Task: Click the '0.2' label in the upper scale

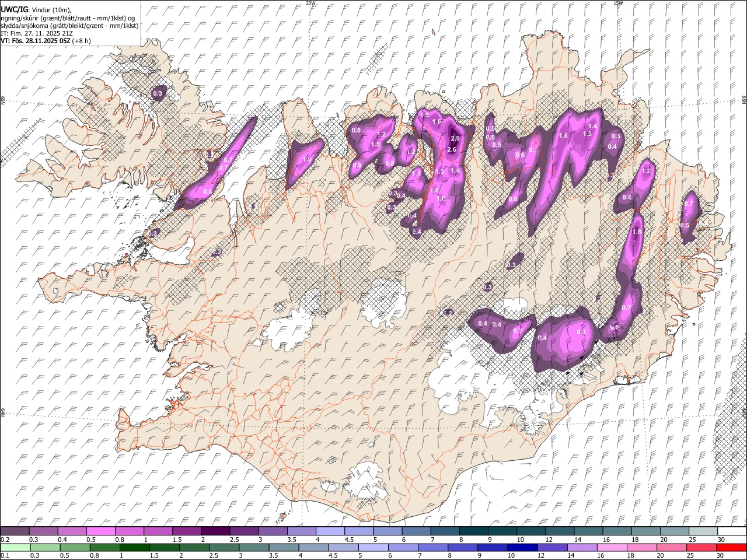Action: click(6, 540)
